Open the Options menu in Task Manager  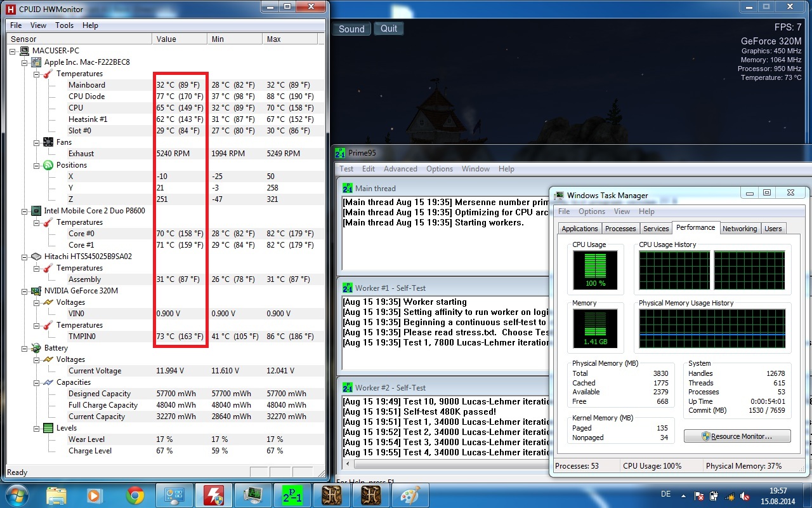pos(591,211)
